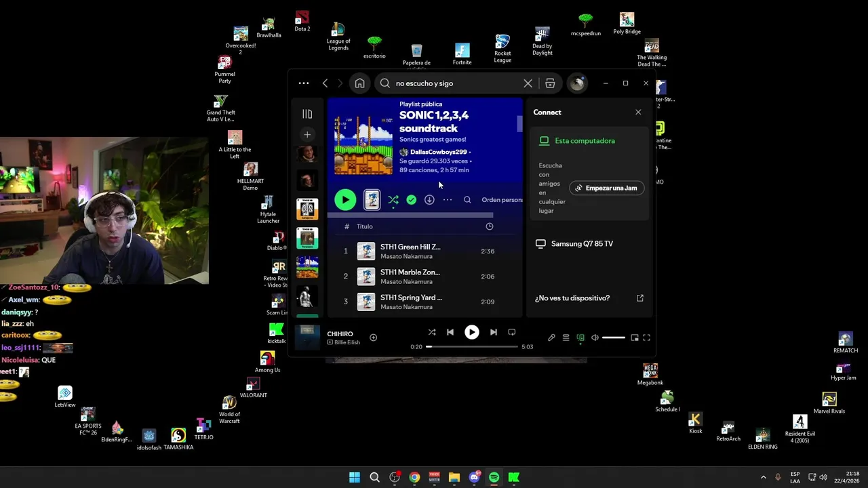Click the Spotify taskbar icon

coord(494,477)
